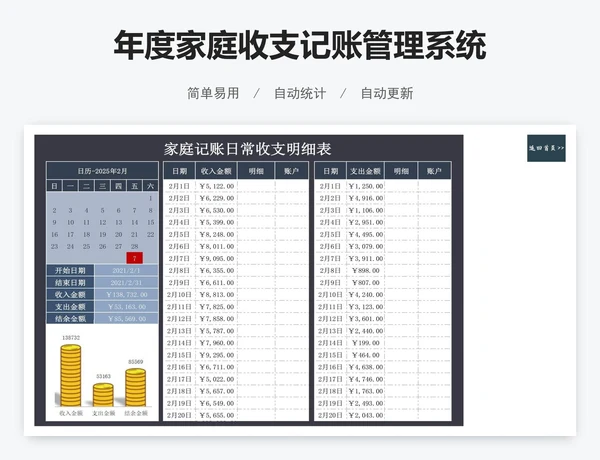Select expense amount ￥4,746.00
600x460 pixels.
(365, 379)
